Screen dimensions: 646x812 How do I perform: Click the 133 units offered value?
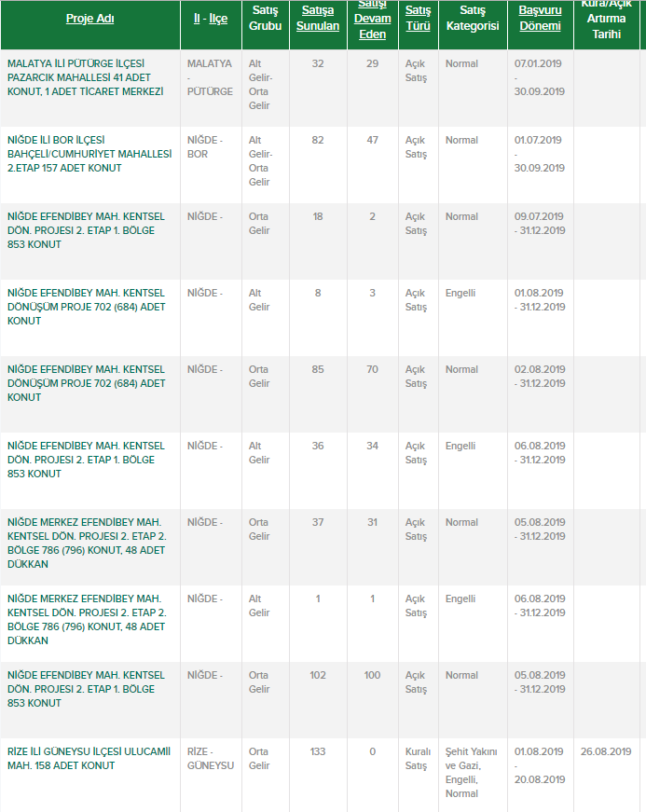coord(318,751)
